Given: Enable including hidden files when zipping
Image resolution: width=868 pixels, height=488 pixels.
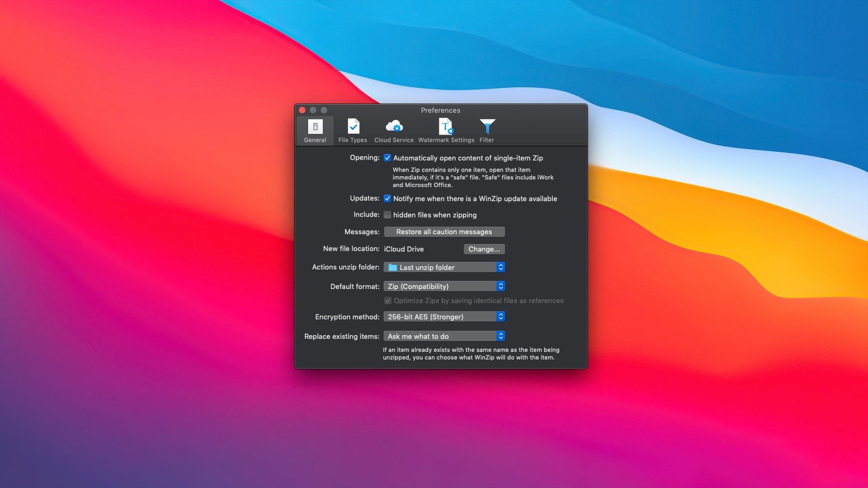Looking at the screenshot, I should [387, 215].
